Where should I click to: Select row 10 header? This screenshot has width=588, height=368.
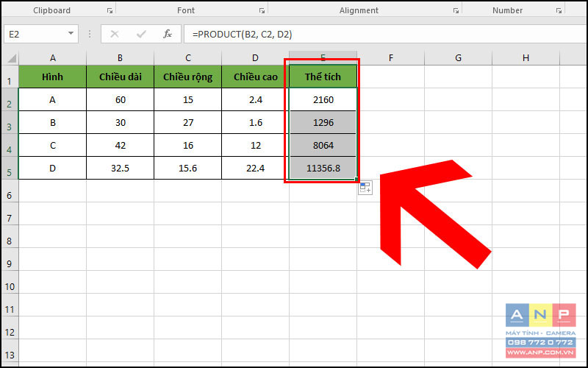coord(10,283)
